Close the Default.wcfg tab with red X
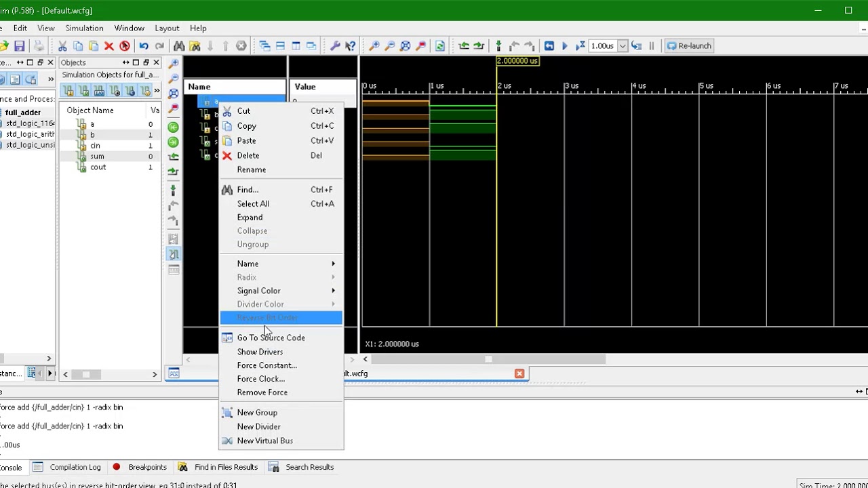The width and height of the screenshot is (868, 488). pos(519,373)
